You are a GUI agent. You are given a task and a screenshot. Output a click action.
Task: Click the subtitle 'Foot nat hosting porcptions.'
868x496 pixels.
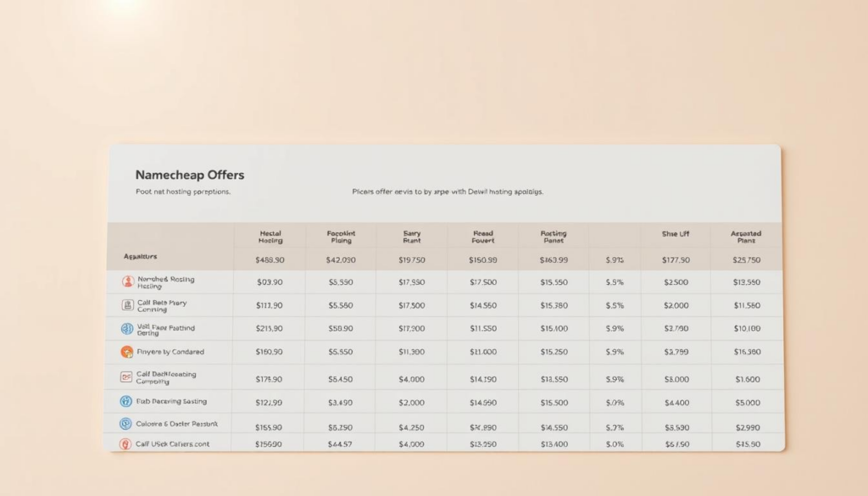coord(183,192)
